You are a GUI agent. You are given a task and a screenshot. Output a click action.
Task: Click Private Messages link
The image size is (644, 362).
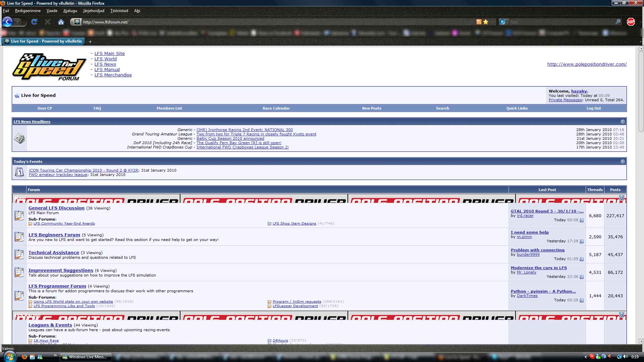pos(565,100)
